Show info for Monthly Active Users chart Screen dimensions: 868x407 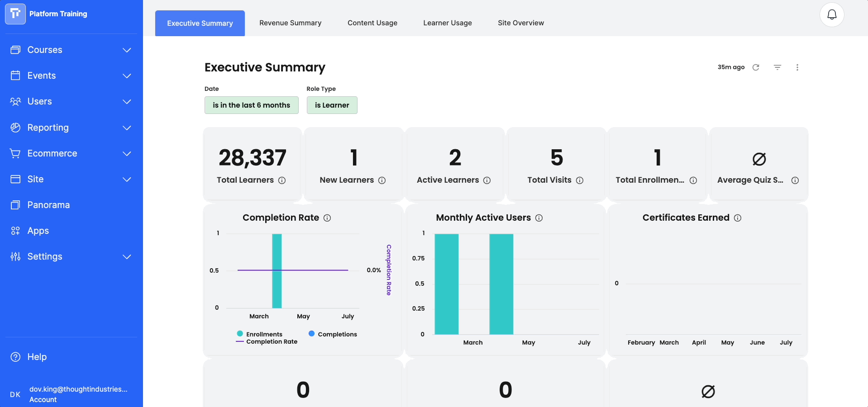(x=539, y=218)
